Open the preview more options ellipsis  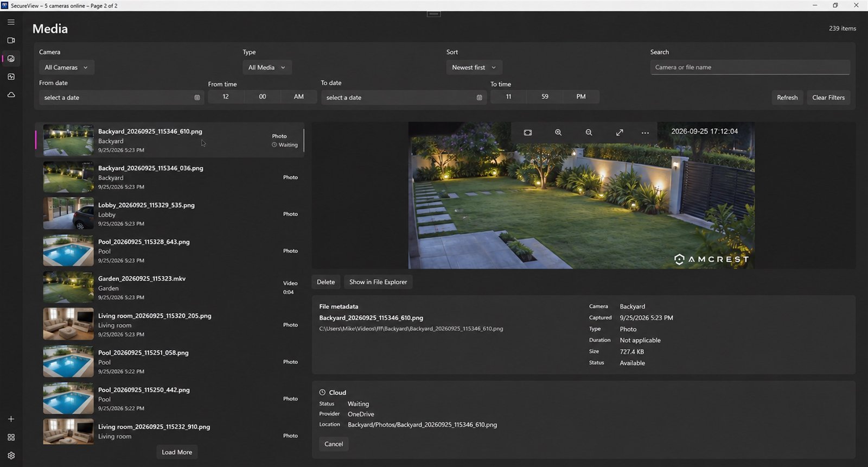click(645, 132)
